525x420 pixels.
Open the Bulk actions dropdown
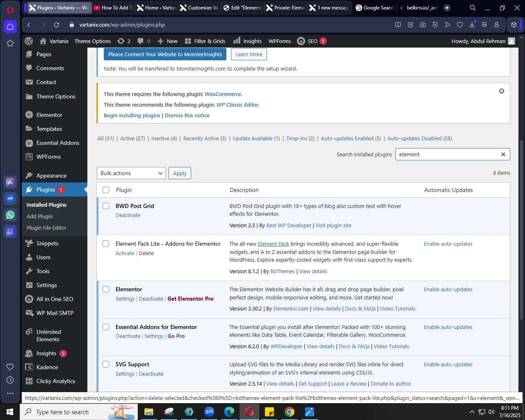(131, 173)
